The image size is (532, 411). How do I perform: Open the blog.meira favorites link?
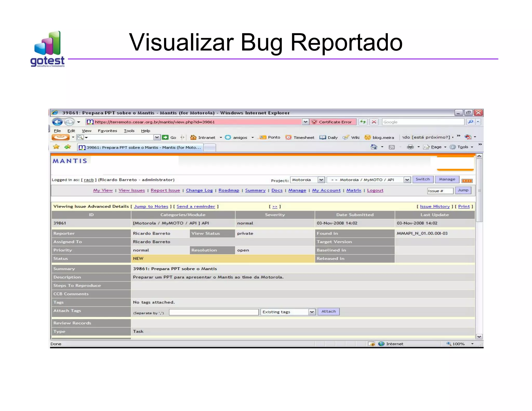pyautogui.click(x=379, y=137)
